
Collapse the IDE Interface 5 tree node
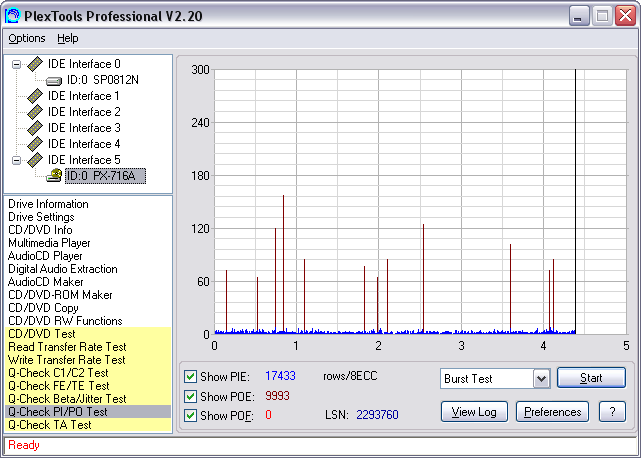coord(16,160)
